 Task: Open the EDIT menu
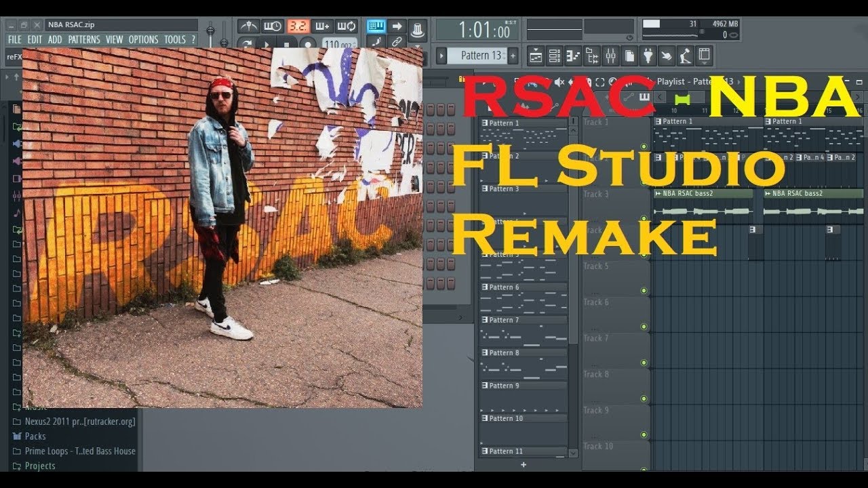(35, 40)
